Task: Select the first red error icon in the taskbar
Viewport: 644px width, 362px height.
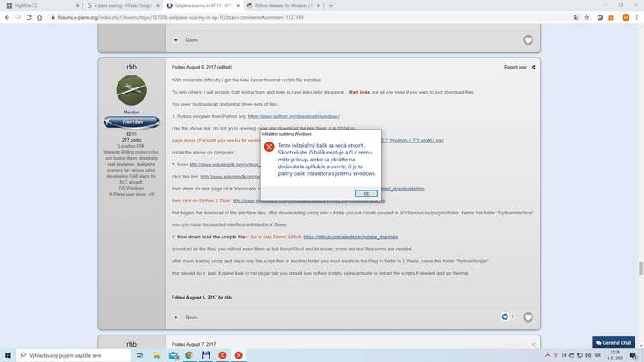Action: click(x=222, y=355)
